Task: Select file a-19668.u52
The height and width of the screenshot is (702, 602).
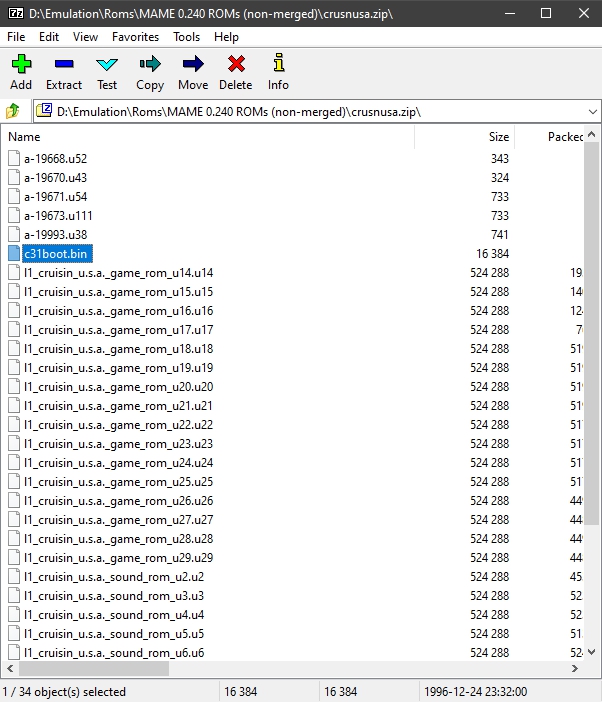Action: pos(56,159)
